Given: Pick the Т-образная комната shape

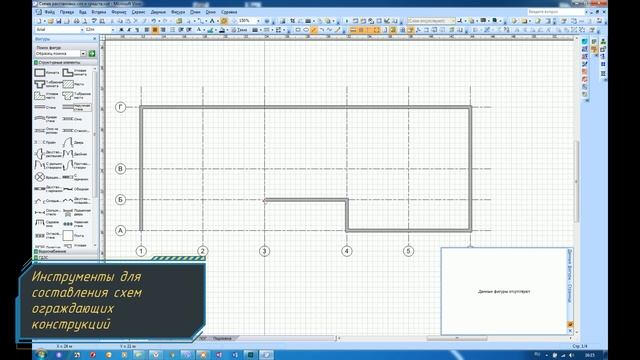Looking at the screenshot, I should 47,84.
